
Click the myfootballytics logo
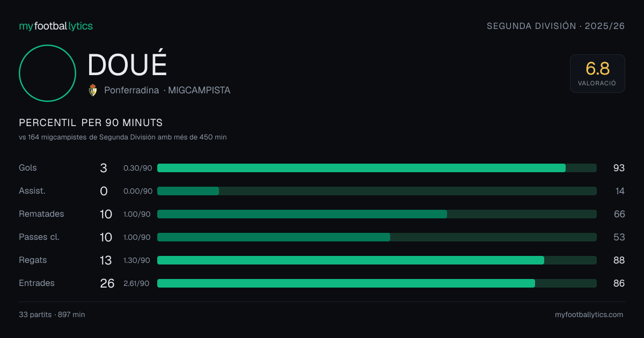tap(56, 26)
